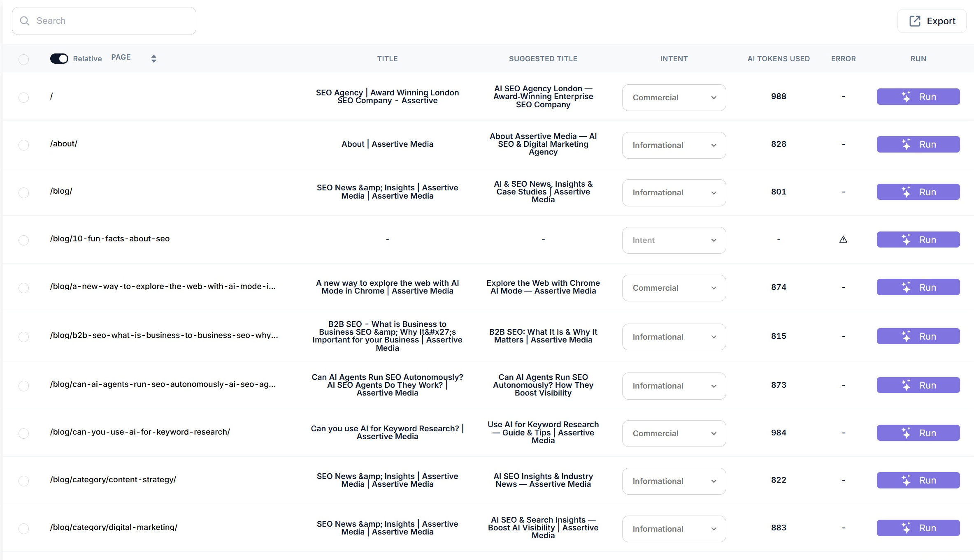974x560 pixels.
Task: Run AI for can-ai-agents-run-seo row
Action: coord(918,385)
